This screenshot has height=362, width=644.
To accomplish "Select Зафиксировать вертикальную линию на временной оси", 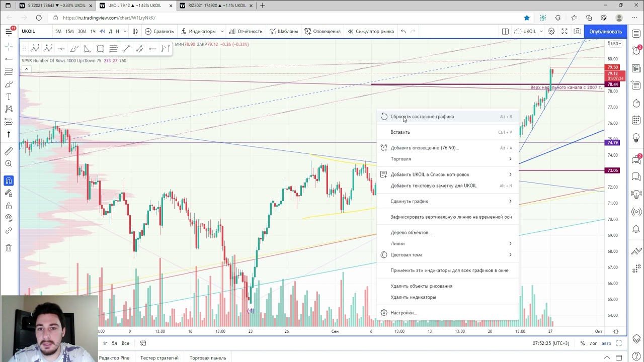I will click(448, 217).
